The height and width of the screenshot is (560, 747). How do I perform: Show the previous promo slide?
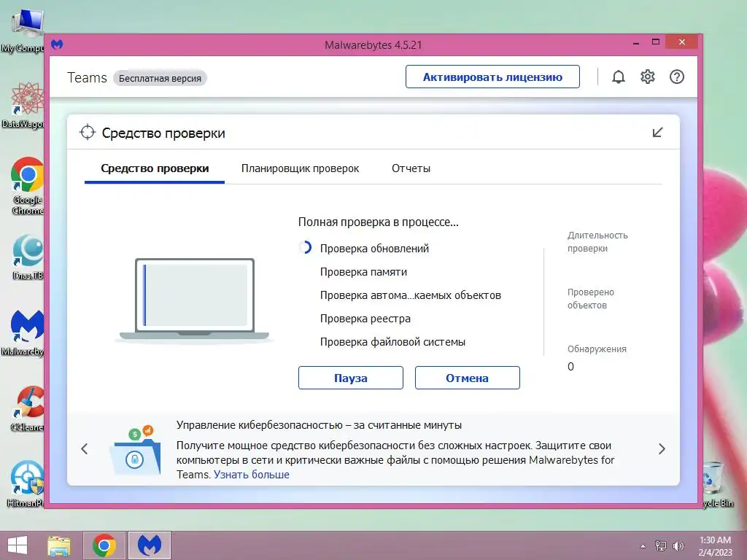click(85, 448)
